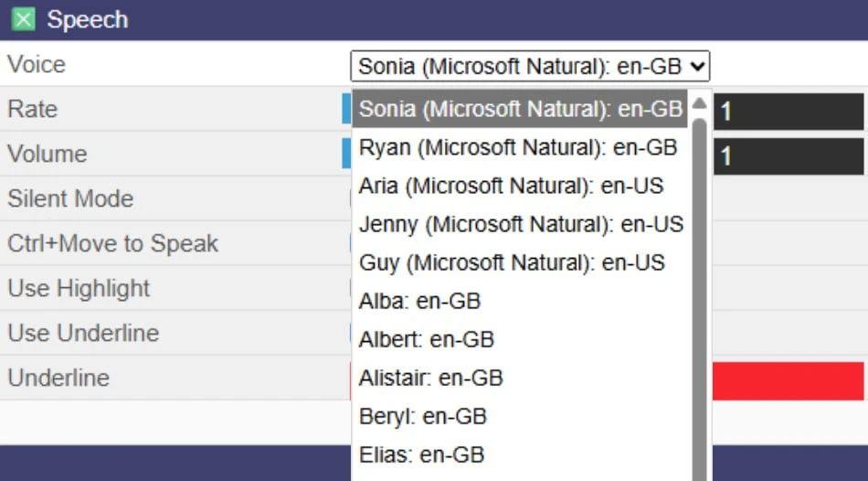Choose Alistair en-GB voice
868x481 pixels.
point(521,378)
